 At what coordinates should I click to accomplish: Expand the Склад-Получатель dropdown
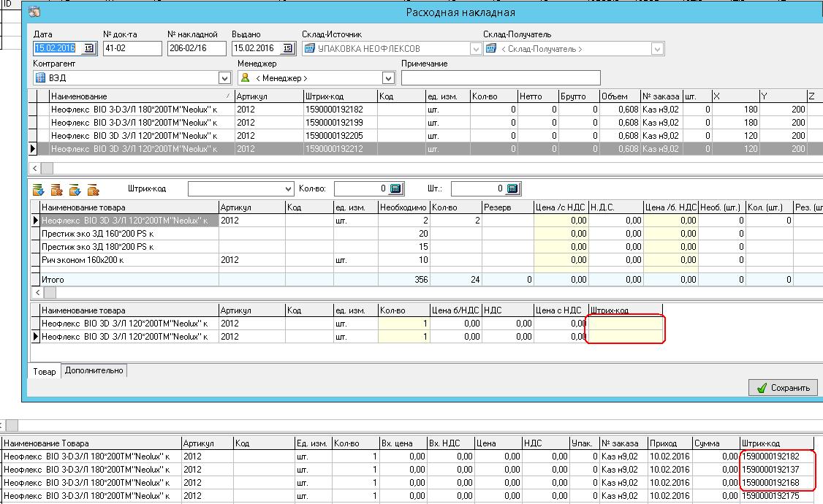click(x=657, y=49)
